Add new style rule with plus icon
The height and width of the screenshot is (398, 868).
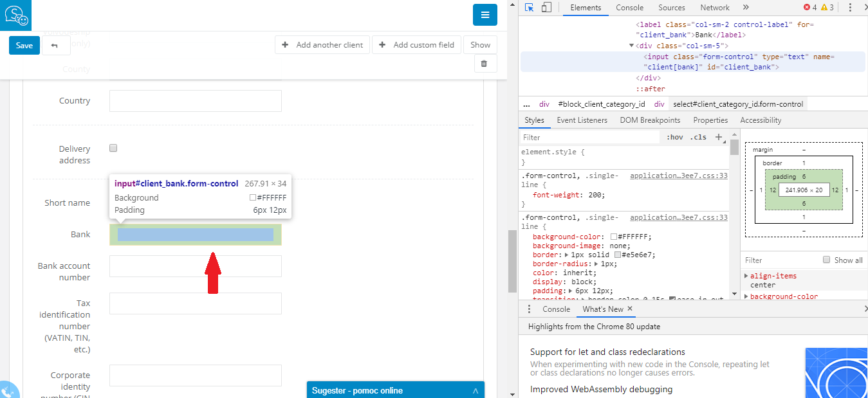(x=719, y=137)
